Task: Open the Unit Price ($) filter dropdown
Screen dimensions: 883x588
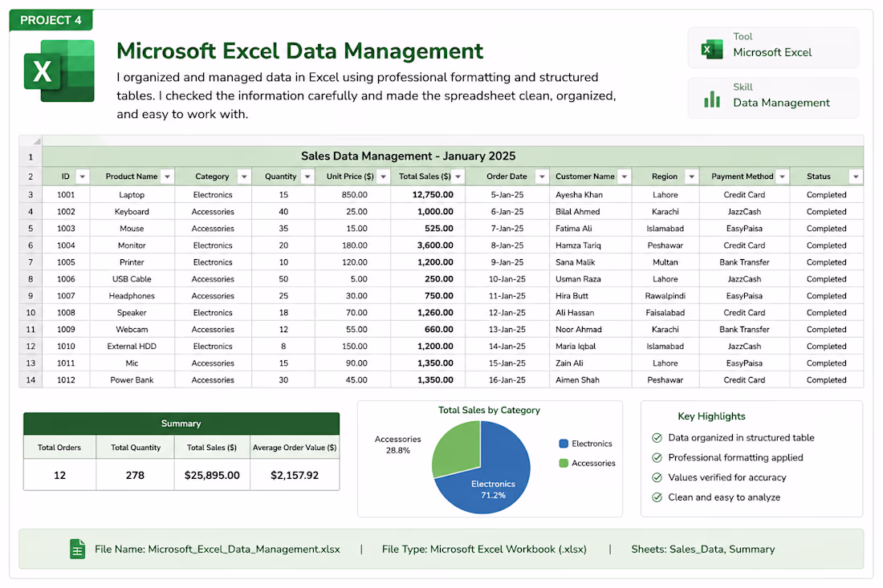Action: 383,176
